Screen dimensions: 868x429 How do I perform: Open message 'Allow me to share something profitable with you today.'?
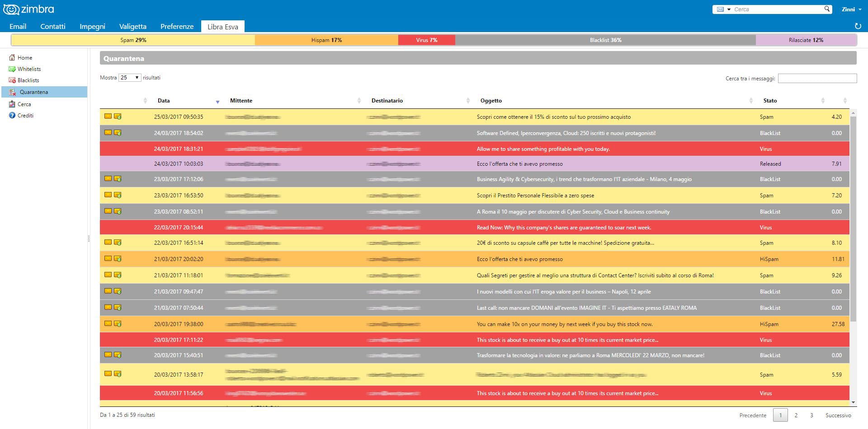tap(543, 149)
